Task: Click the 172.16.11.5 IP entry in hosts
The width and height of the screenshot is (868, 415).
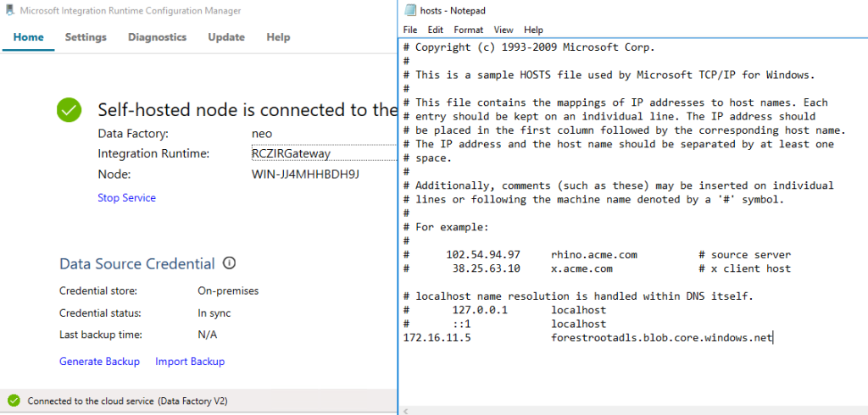Action: click(437, 338)
